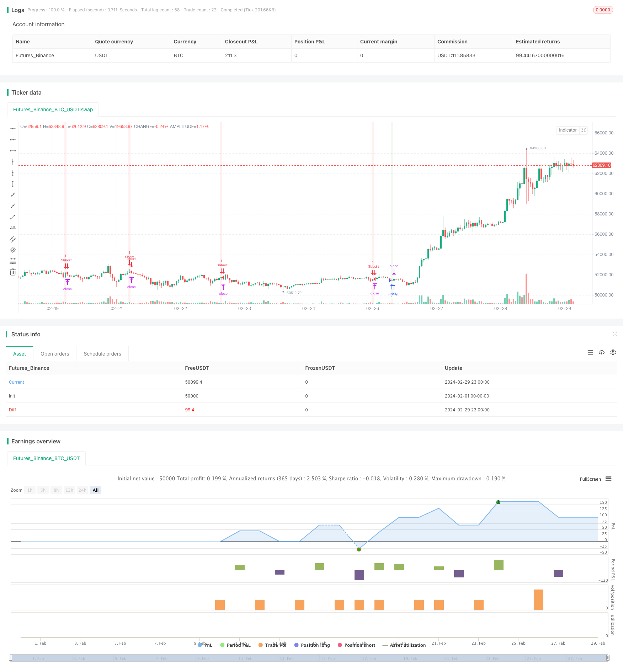
Task: Select the Futures_Binance_BTC_USDT:swap ticker tab
Action: click(x=53, y=110)
